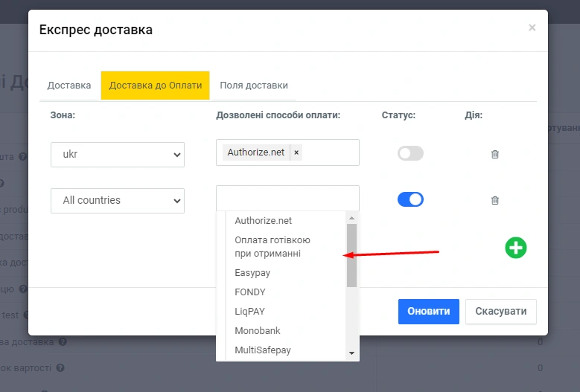The width and height of the screenshot is (580, 392).
Task: Choose Easypay from the payment list
Action: (252, 273)
